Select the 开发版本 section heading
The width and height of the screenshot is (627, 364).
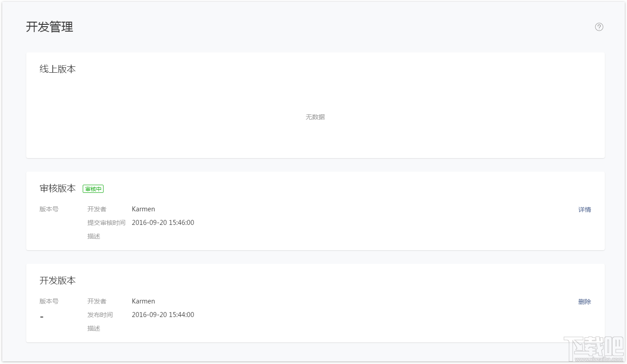pos(57,280)
